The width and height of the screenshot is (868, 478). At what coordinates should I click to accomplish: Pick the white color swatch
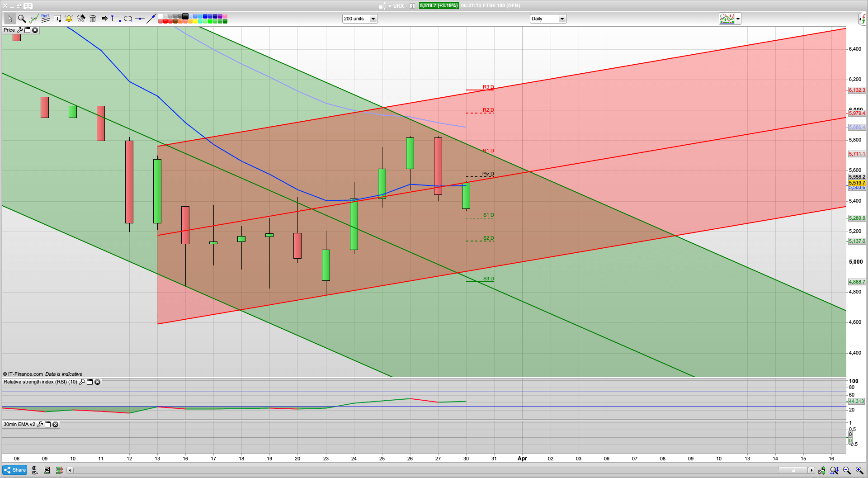[x=160, y=16]
